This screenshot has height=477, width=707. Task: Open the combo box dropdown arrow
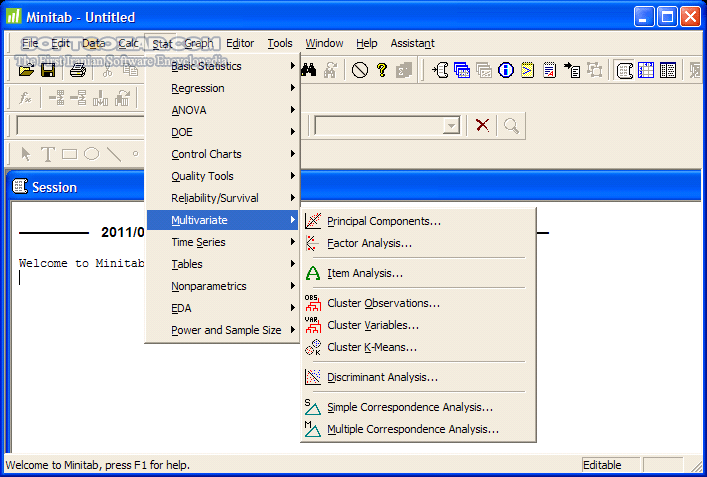(451, 125)
